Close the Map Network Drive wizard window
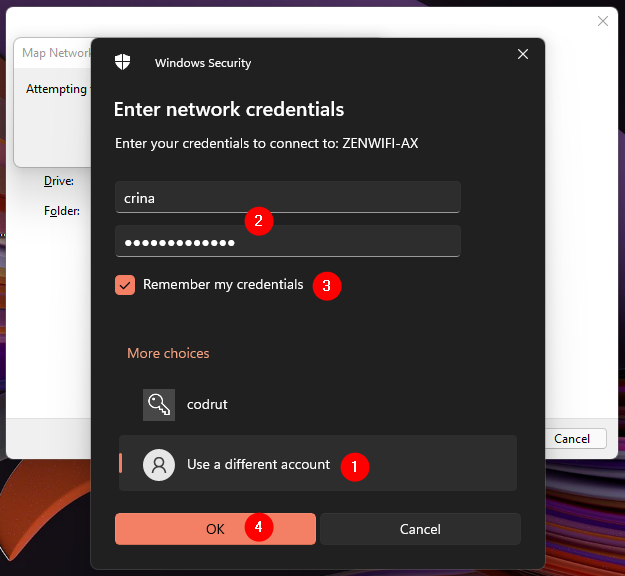This screenshot has height=576, width=625. [603, 21]
